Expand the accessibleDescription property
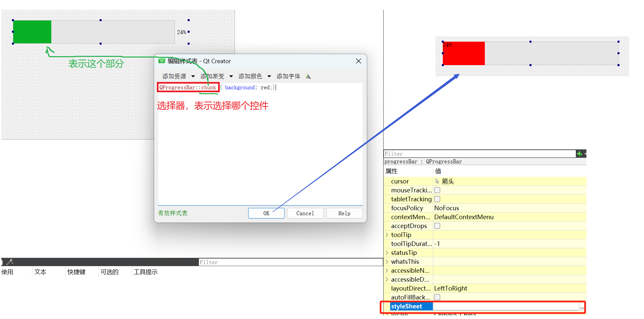The height and width of the screenshot is (319, 644). pos(387,279)
